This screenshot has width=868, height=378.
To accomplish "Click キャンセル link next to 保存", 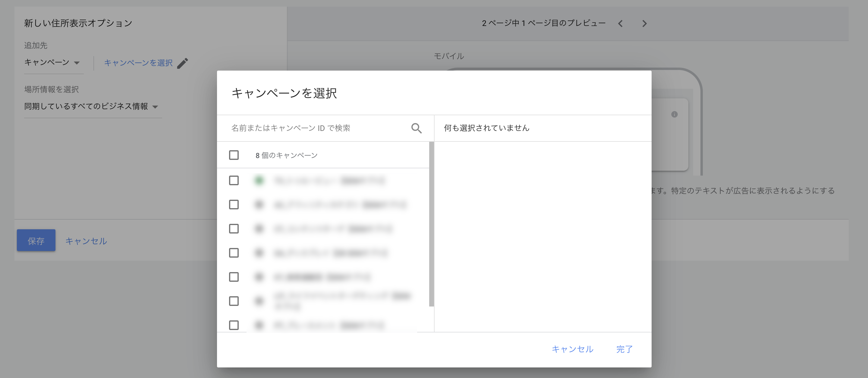I will click(86, 241).
